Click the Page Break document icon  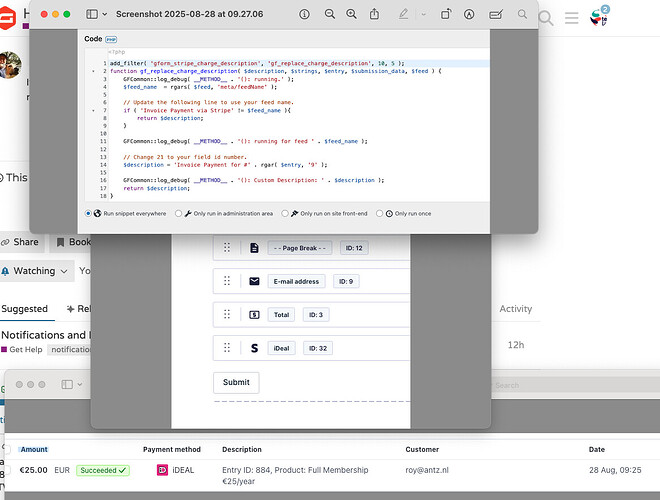[254, 248]
